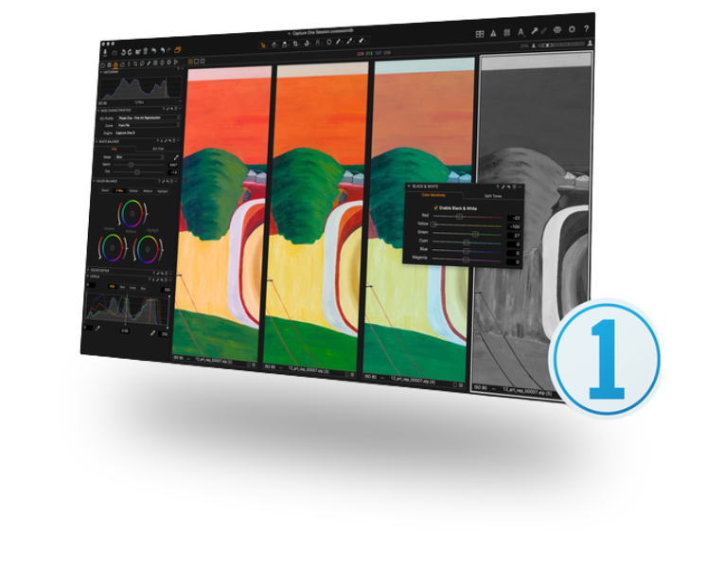Collapse the Black & White floating panel
Image resolution: width=706 pixels, height=588 pixels.
click(410, 187)
